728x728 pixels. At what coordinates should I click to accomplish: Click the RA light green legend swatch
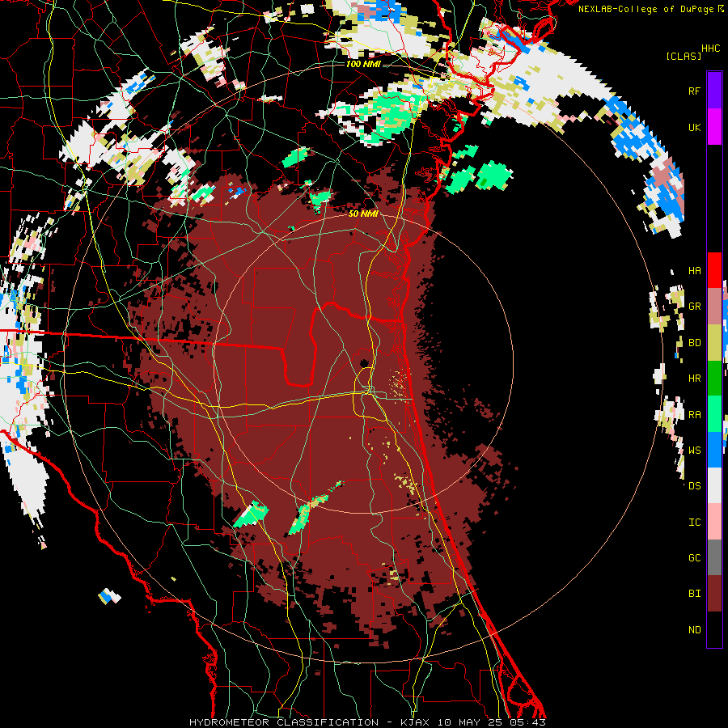[714, 414]
